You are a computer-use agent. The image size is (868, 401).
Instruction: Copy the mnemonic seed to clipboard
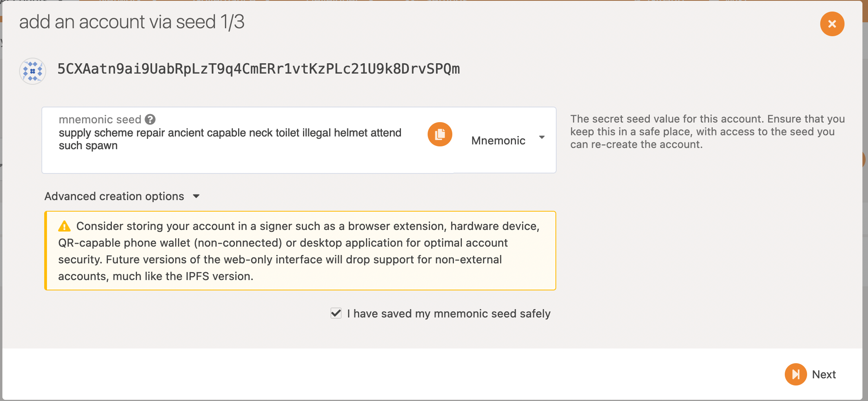tap(440, 134)
